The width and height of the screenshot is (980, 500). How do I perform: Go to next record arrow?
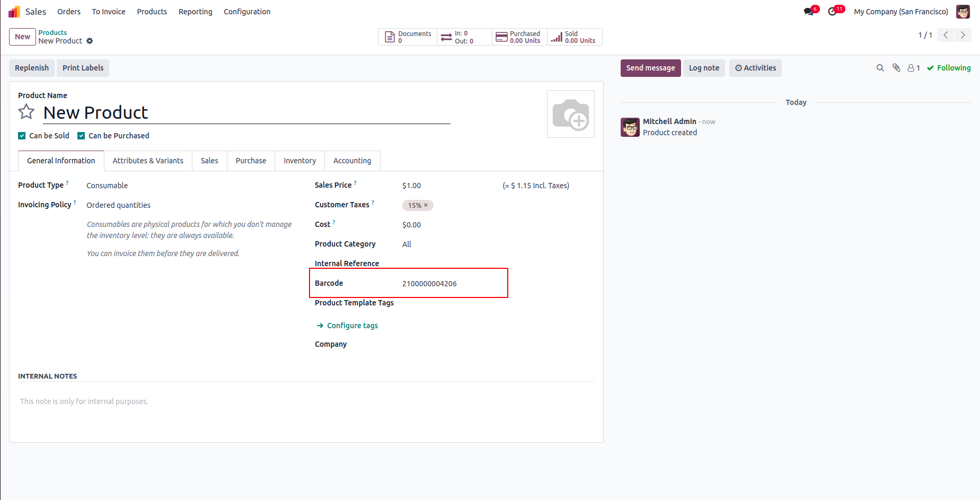coord(963,35)
